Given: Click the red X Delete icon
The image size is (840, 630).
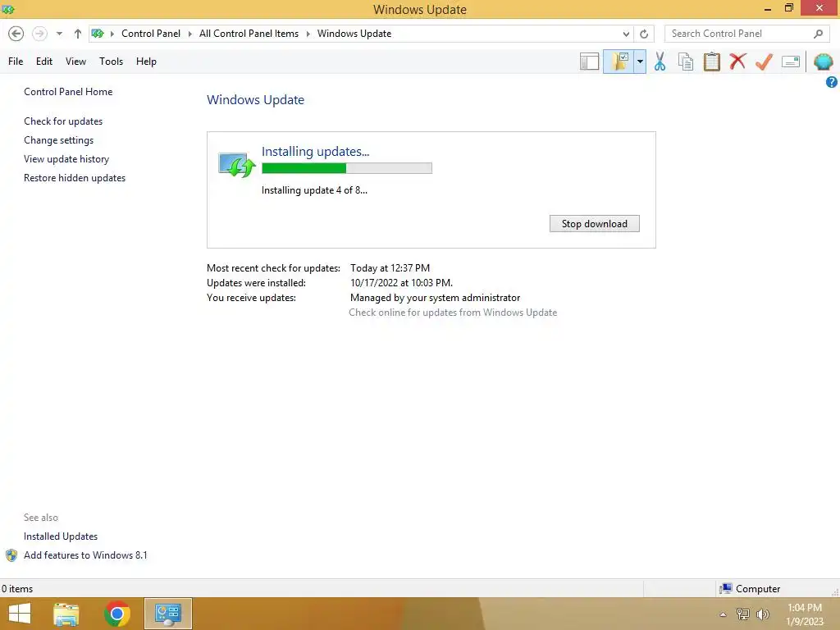Looking at the screenshot, I should (737, 62).
